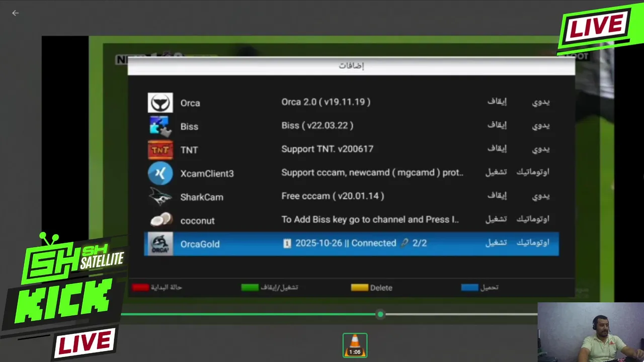
Task: Select the XcamClient3 row name
Action: coord(207,173)
